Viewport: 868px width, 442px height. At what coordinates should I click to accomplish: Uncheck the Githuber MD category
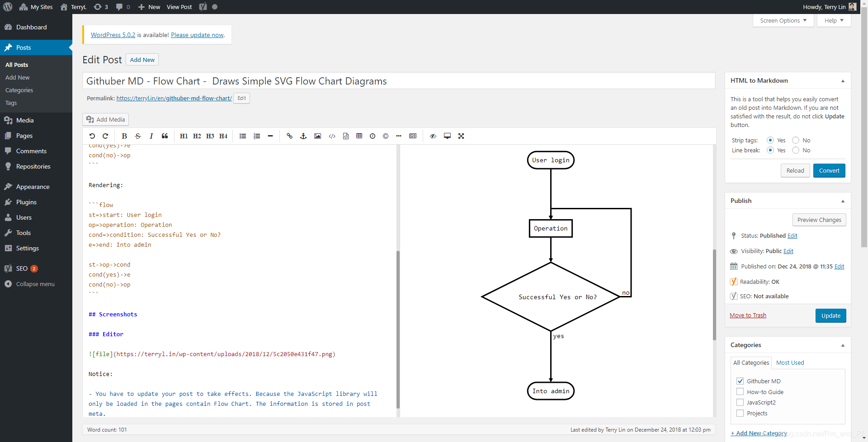(x=740, y=381)
